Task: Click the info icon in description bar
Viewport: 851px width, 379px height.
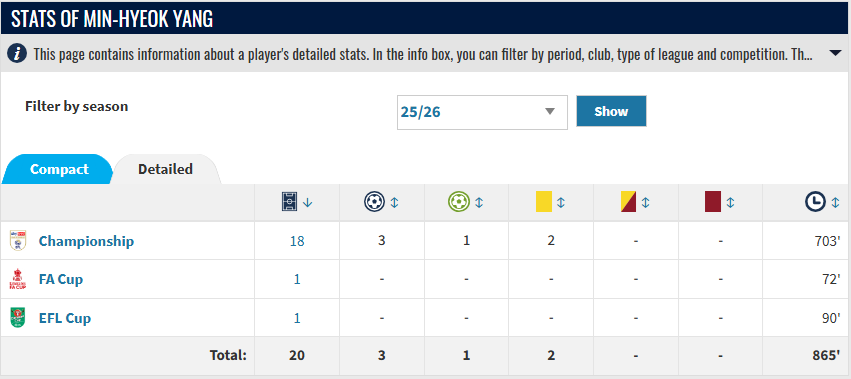Action: [17, 54]
